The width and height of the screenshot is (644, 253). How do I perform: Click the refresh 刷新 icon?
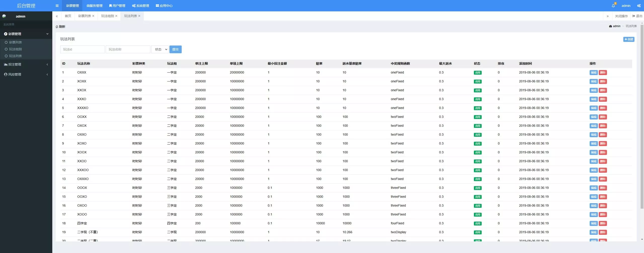pos(57,27)
